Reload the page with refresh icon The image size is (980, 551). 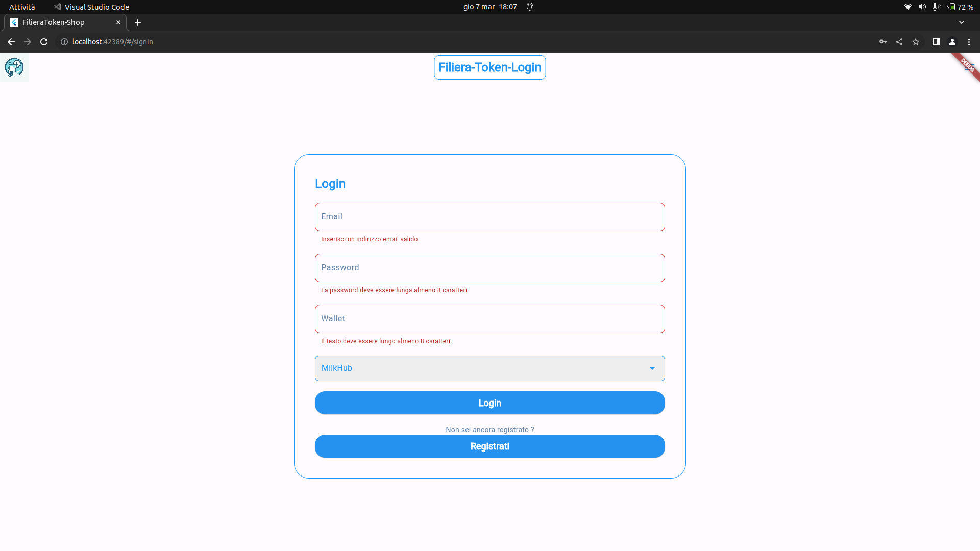pos(44,42)
